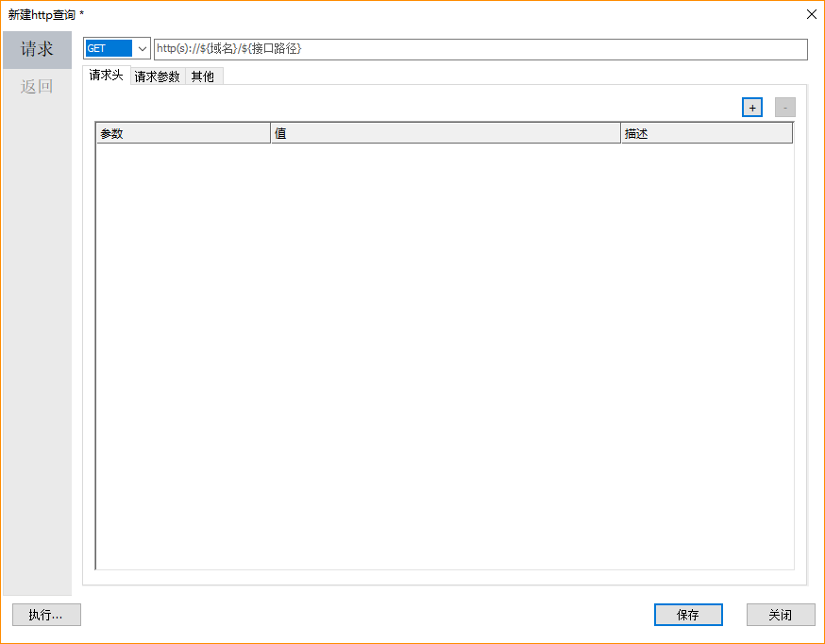
Task: Click the URL input field
Action: coord(480,49)
